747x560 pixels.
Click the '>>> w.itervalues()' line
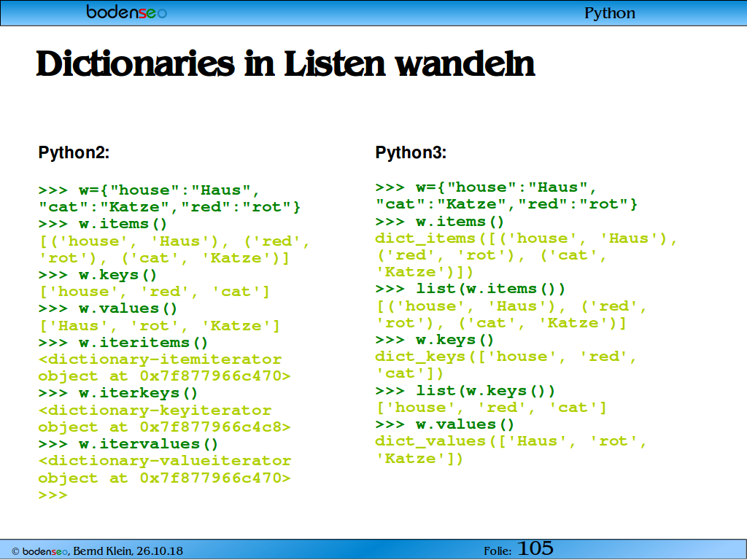click(x=128, y=444)
